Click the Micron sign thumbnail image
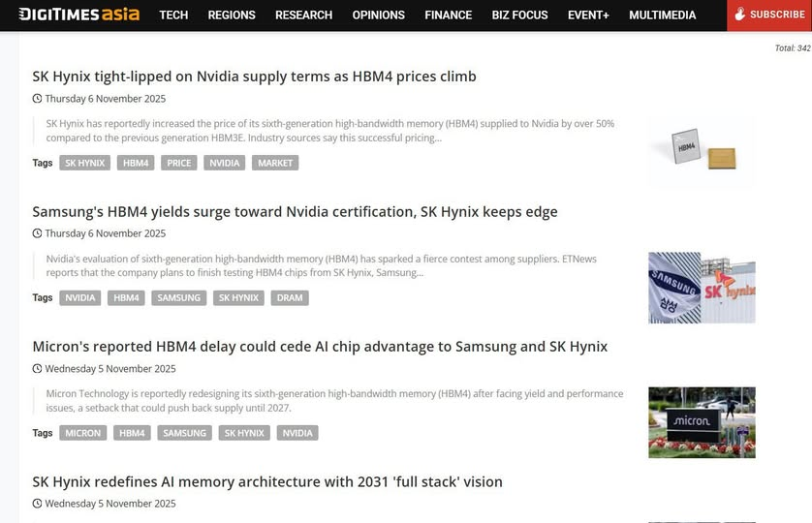This screenshot has width=812, height=523. click(702, 422)
